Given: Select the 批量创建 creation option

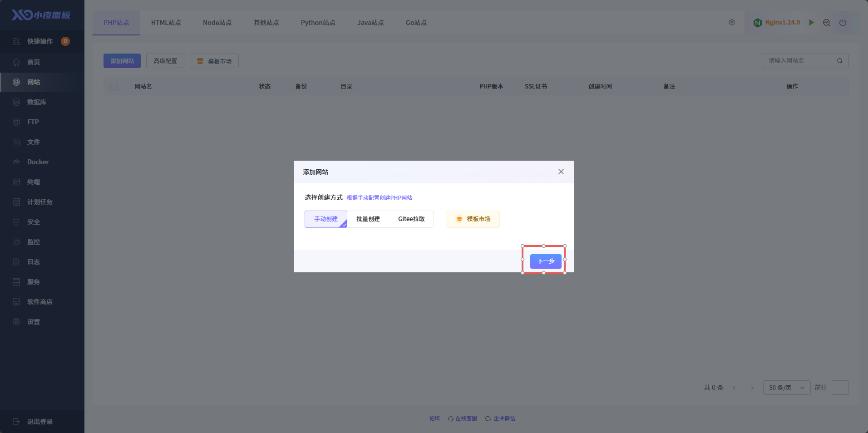Looking at the screenshot, I should (368, 219).
